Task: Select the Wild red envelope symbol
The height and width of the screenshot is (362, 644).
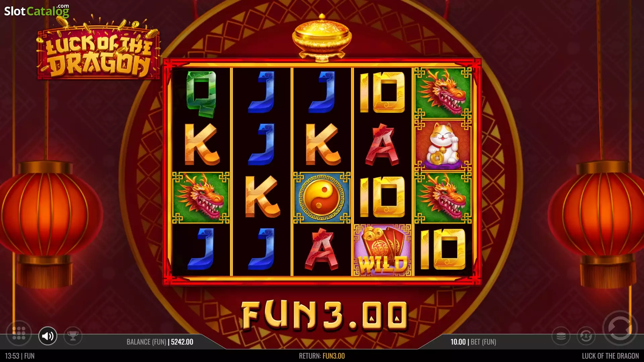Action: (x=382, y=250)
